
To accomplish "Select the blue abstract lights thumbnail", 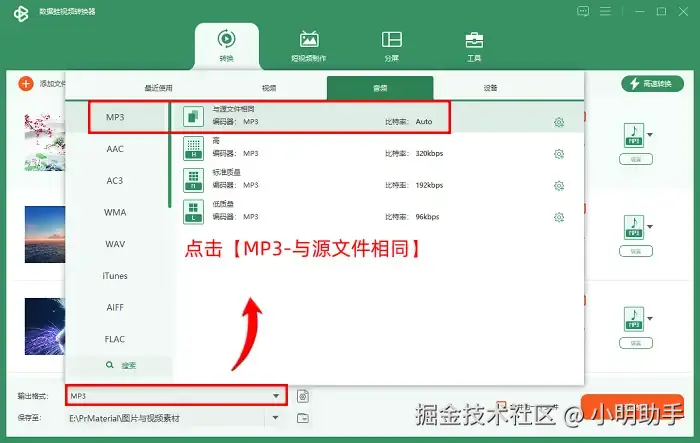I will coord(45,326).
